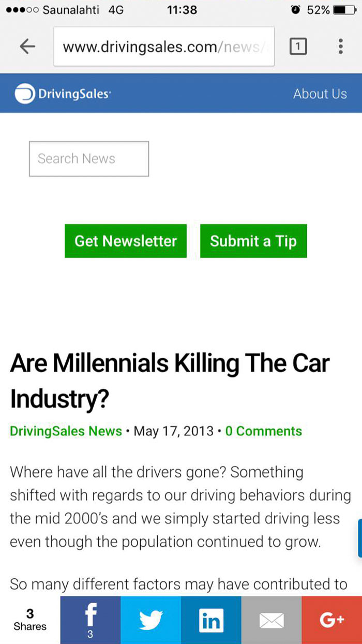362x644 pixels.
Task: Select the DrivingSales News category
Action: click(x=66, y=431)
